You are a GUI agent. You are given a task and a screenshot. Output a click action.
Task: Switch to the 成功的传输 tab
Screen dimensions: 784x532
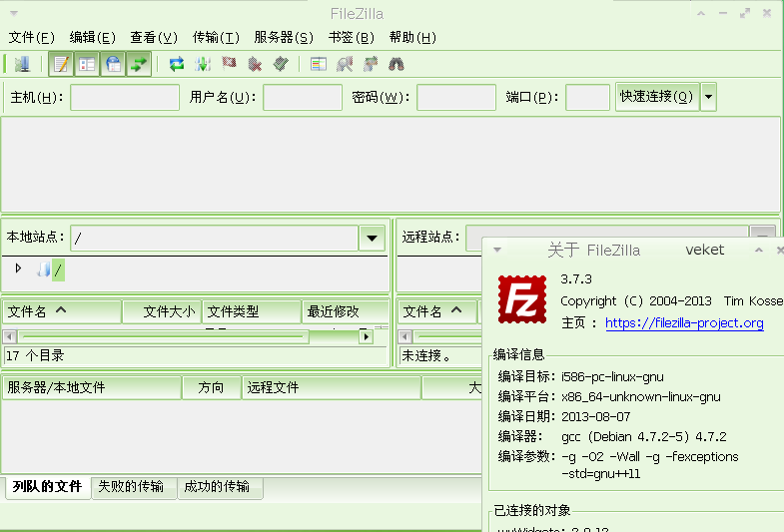coord(220,487)
